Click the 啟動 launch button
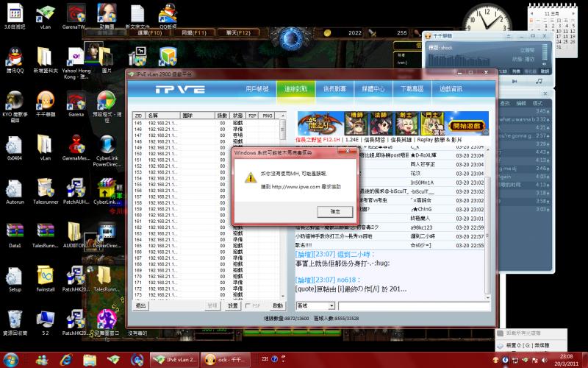Screen dimensions: 588x368 pyautogui.click(x=278, y=305)
